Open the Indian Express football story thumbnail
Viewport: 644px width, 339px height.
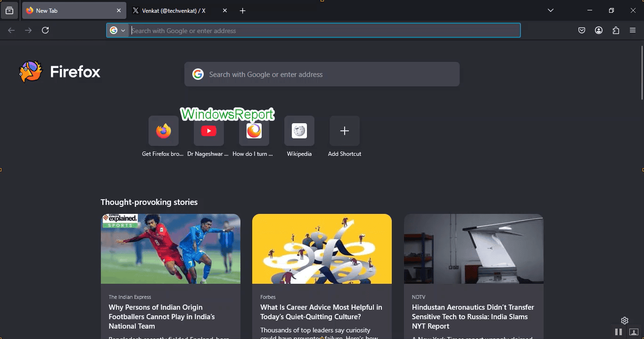click(171, 249)
